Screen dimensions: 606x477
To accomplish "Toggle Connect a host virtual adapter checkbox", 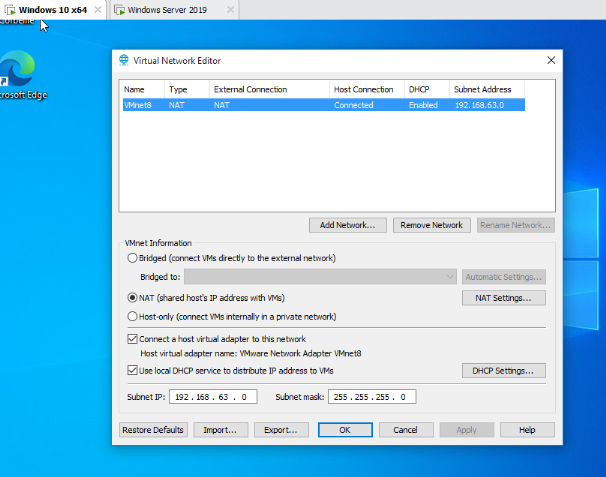I will (133, 339).
